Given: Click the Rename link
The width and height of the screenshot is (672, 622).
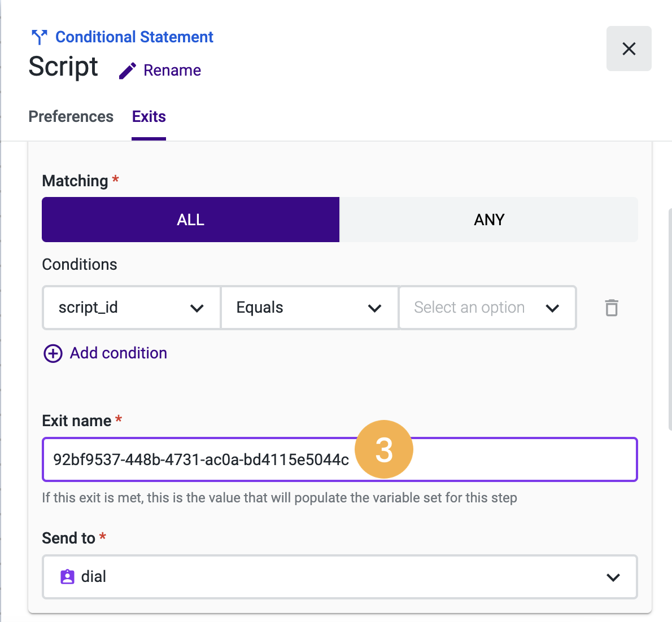Looking at the screenshot, I should 172,70.
